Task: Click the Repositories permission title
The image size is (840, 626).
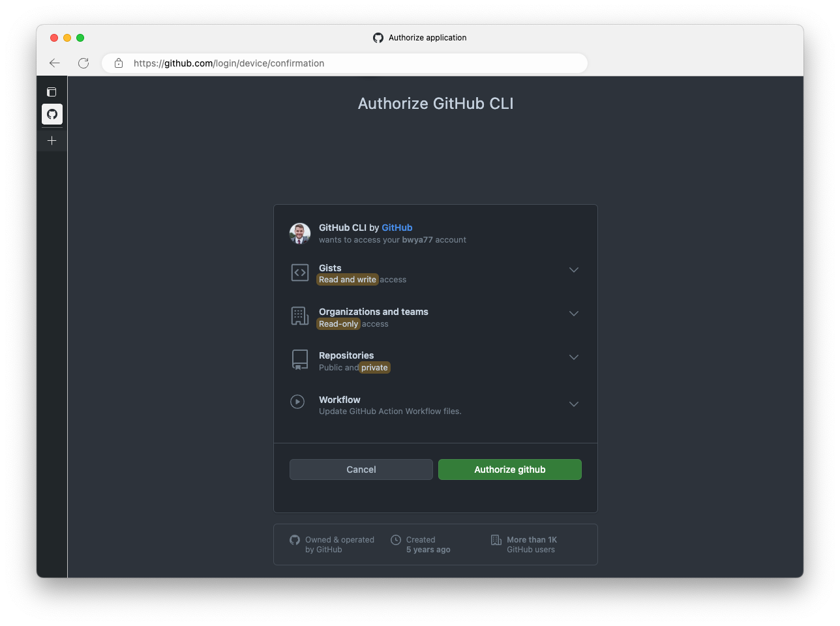Action: click(x=346, y=355)
